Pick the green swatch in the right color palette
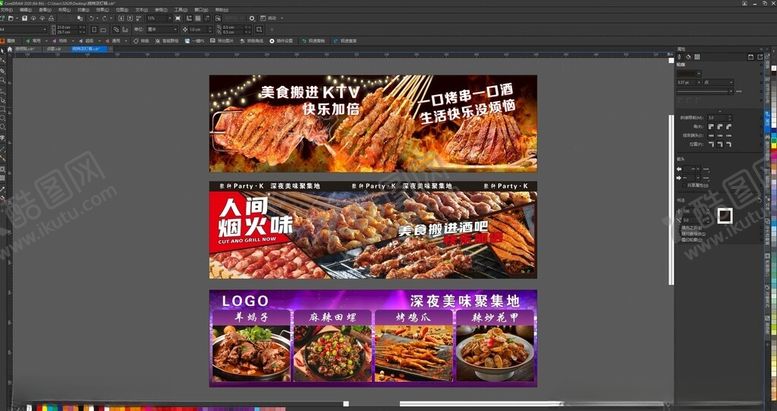Screen dimensions: 777x411 coord(774,139)
